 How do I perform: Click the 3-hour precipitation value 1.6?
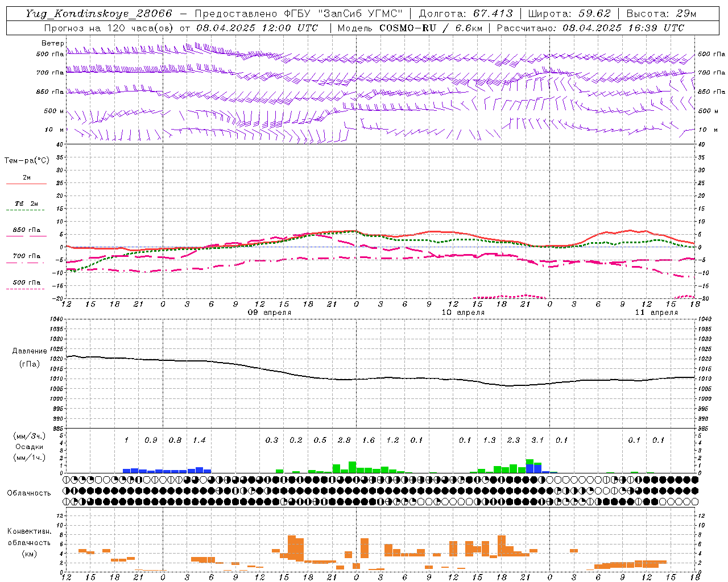(x=369, y=440)
